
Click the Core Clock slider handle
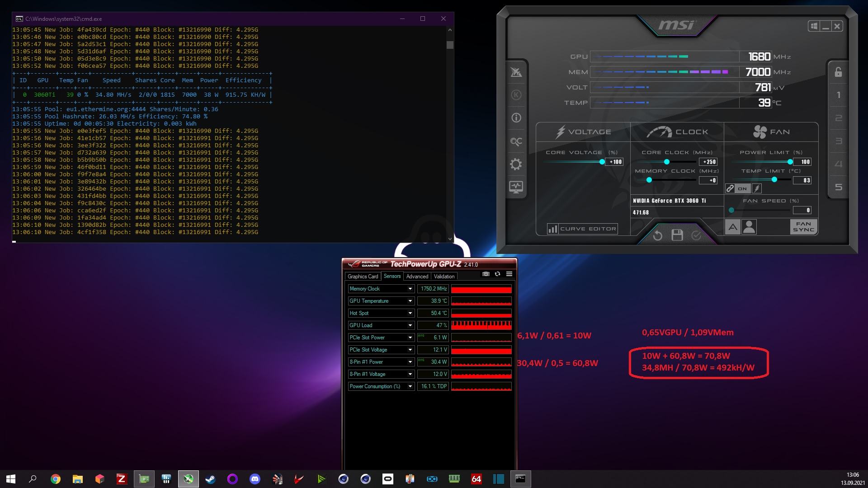[x=666, y=162]
